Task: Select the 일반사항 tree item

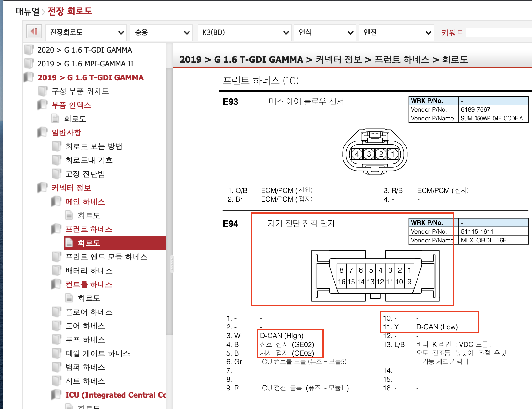Action: click(x=66, y=133)
